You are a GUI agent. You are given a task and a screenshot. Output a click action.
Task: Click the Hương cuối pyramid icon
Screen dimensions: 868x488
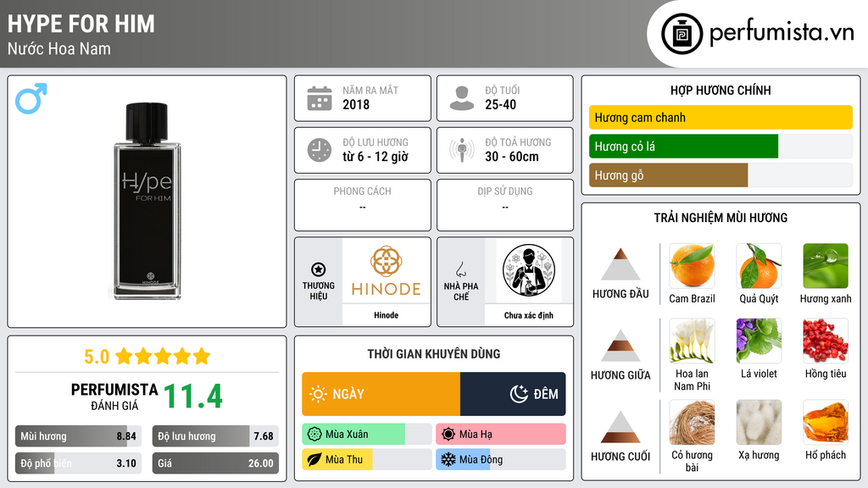tap(620, 427)
